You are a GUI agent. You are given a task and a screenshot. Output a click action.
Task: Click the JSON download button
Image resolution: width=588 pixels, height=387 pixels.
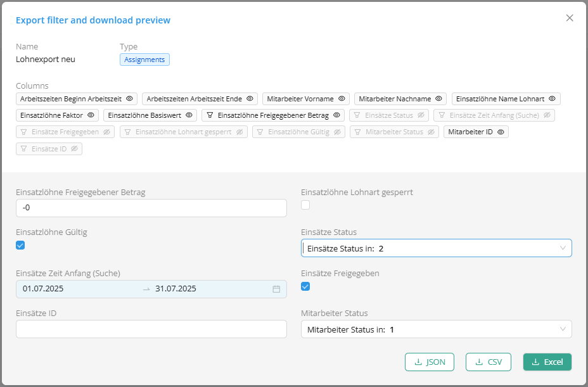coord(430,362)
